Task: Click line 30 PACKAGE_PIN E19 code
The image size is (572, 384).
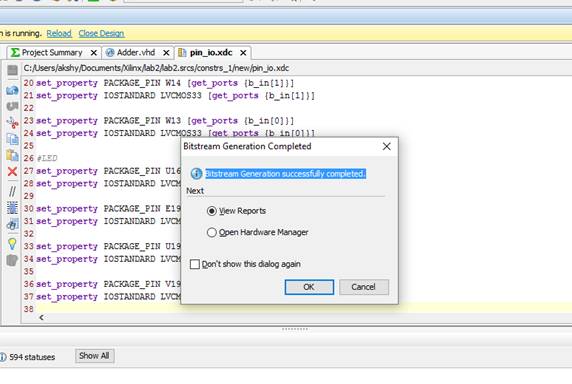Action: 108,209
